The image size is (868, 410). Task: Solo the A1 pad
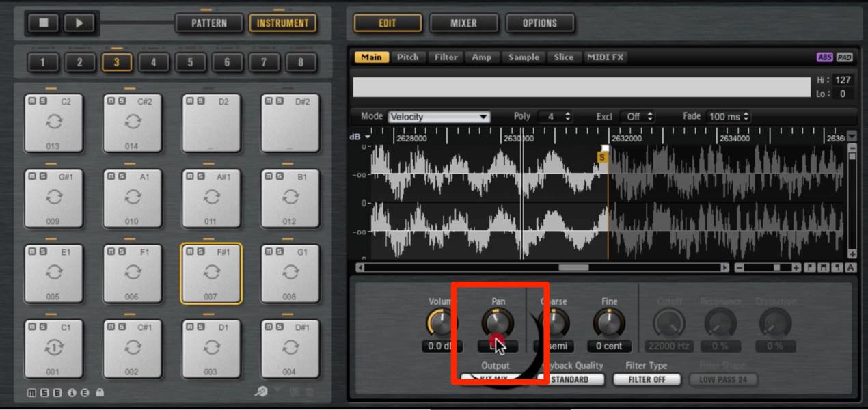pyautogui.click(x=122, y=176)
